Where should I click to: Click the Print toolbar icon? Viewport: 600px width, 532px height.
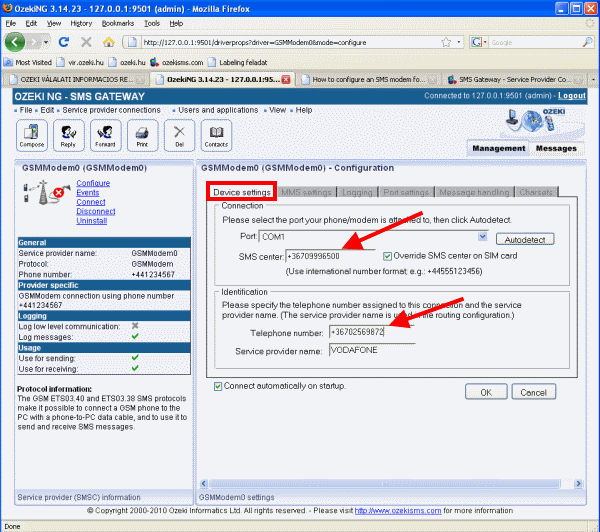point(142,135)
